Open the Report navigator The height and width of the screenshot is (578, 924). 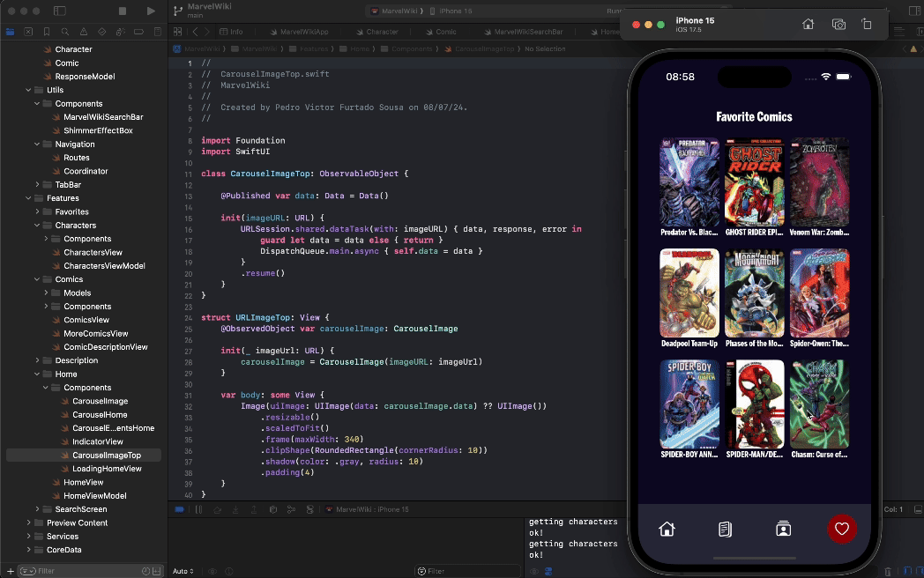157,32
